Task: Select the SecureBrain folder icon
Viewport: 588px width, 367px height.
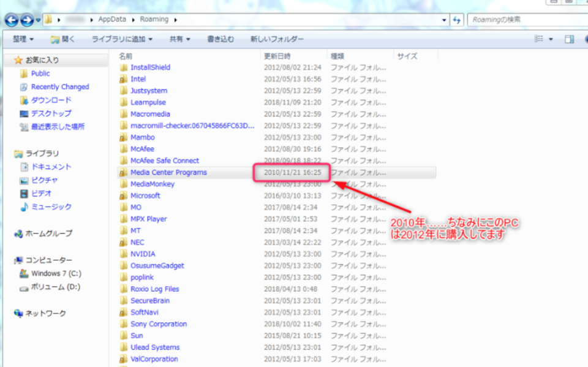Action: [123, 301]
